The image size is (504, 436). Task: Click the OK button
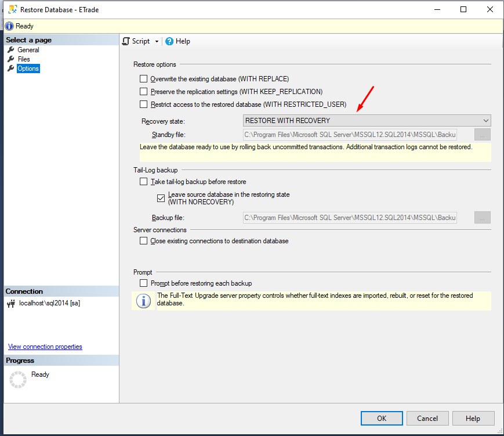(382, 419)
